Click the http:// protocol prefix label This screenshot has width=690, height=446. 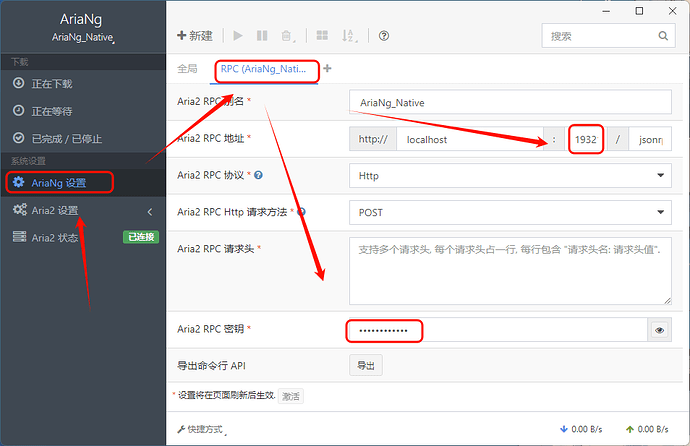pyautogui.click(x=373, y=139)
